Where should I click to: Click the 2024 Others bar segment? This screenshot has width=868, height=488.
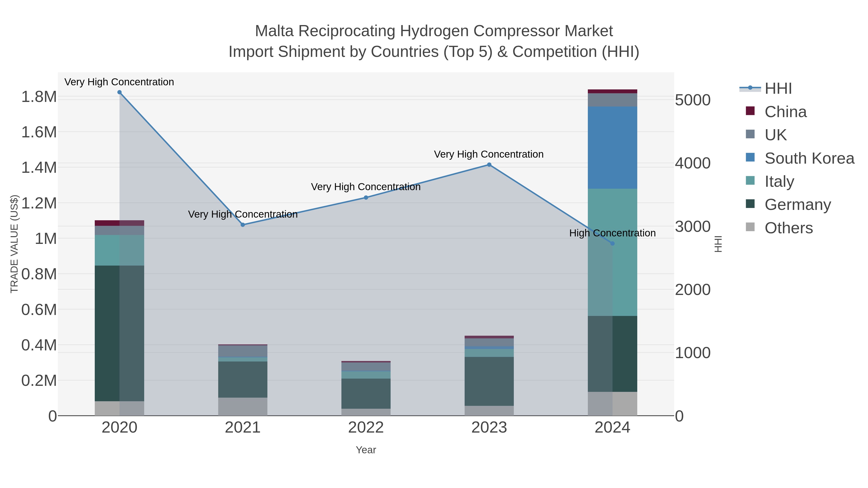click(613, 403)
